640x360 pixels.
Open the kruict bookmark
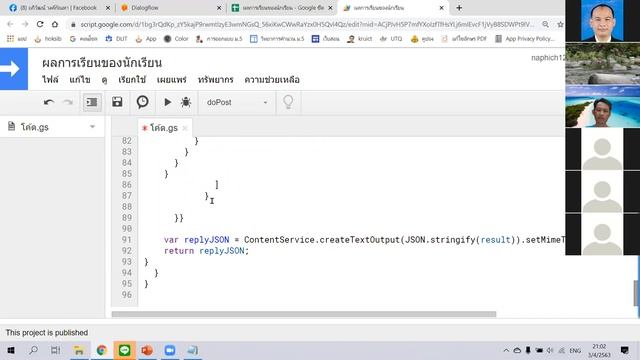[x=360, y=39]
